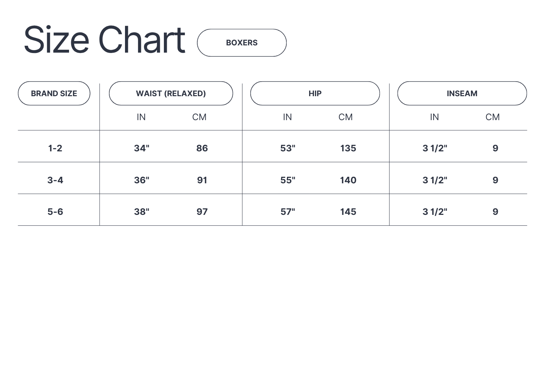Select the HIP column header

pos(315,94)
